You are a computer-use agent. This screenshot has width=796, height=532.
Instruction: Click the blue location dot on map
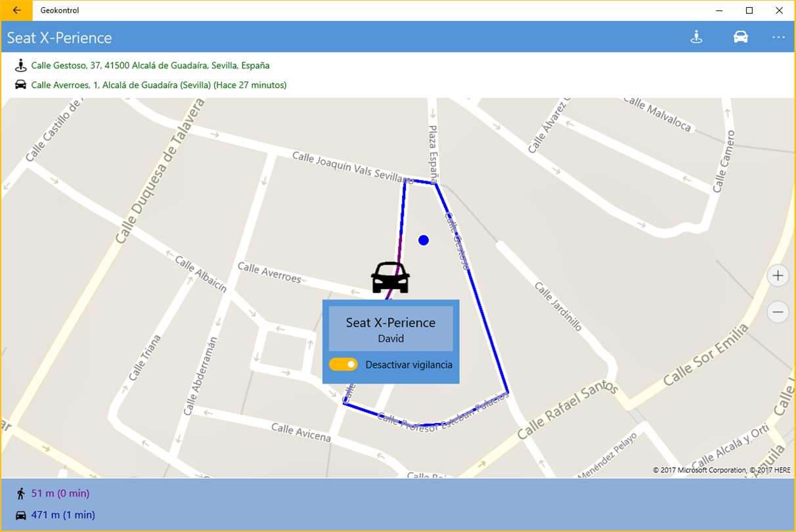(x=424, y=240)
